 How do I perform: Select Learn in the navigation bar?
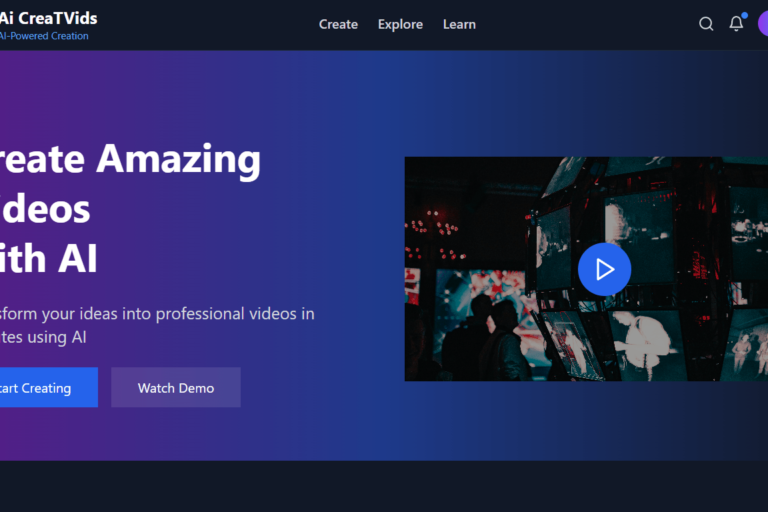[x=459, y=24]
